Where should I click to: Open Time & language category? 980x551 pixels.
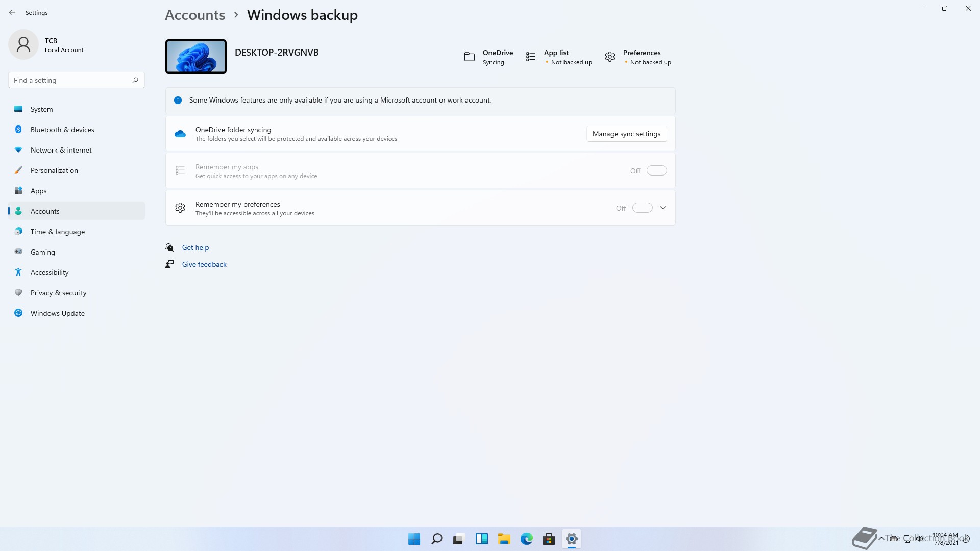(x=77, y=232)
